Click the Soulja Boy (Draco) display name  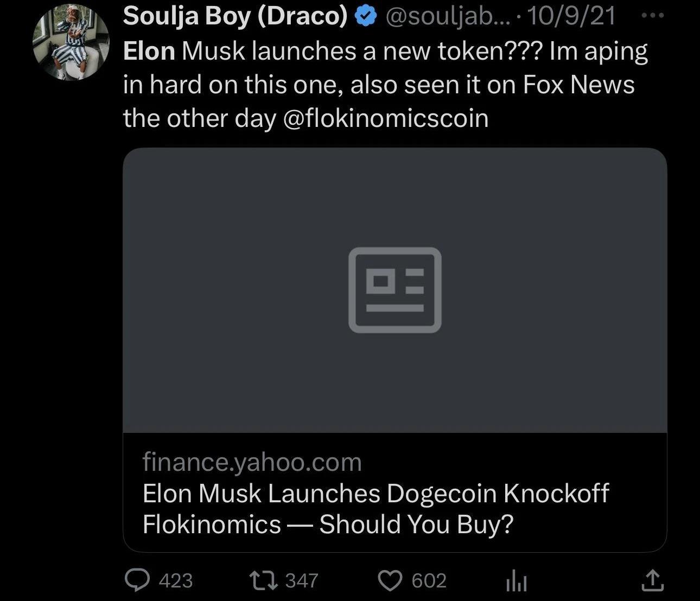point(235,16)
